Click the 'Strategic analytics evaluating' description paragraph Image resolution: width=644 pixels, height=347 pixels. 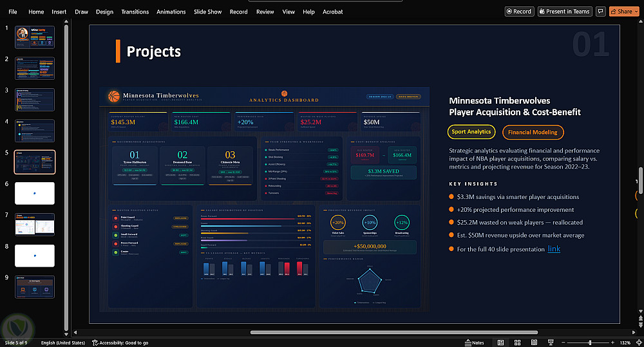[524, 158]
